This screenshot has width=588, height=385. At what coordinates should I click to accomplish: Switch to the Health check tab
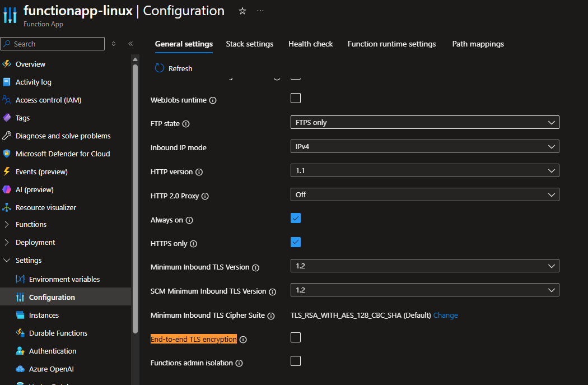pos(310,44)
